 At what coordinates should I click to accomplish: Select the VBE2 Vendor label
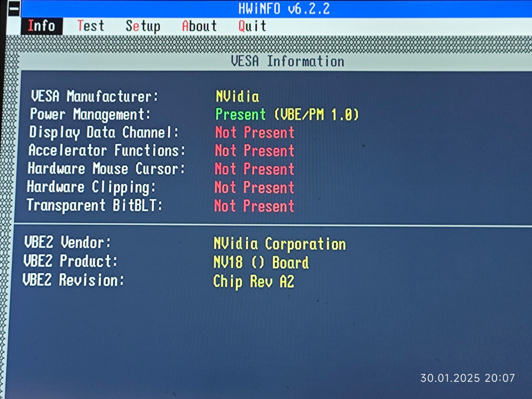pos(67,242)
